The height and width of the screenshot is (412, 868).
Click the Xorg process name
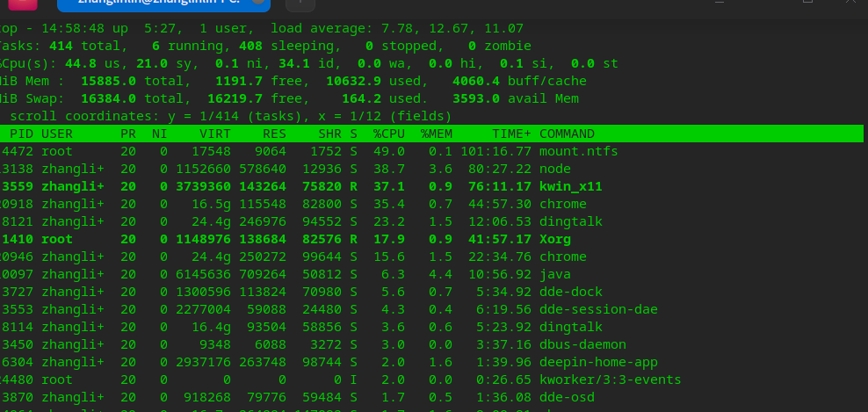(555, 239)
